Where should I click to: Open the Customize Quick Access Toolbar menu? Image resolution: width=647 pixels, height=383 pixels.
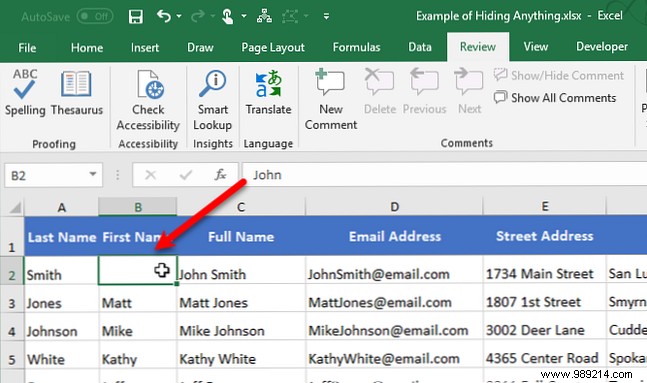tap(326, 17)
